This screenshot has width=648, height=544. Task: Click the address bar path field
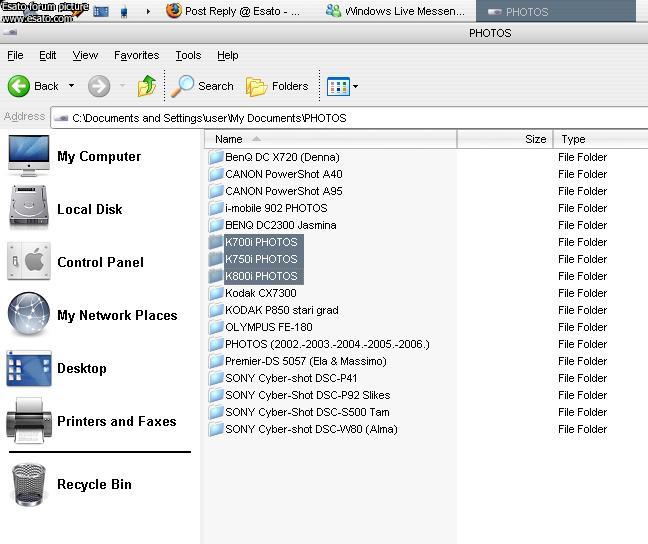pyautogui.click(x=349, y=118)
